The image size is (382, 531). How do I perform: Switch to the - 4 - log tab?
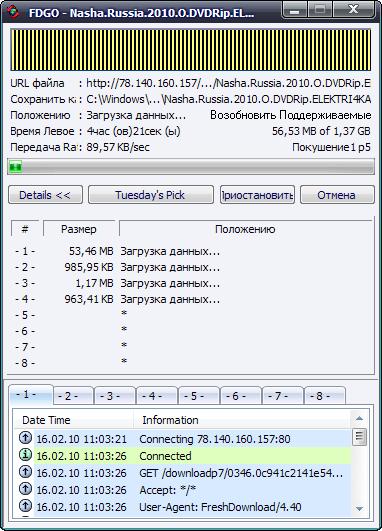(157, 396)
